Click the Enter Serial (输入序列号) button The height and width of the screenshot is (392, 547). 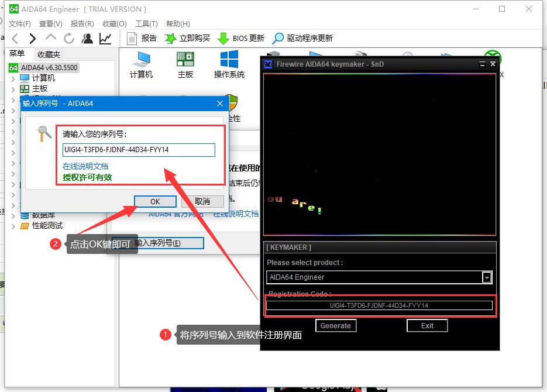point(157,243)
